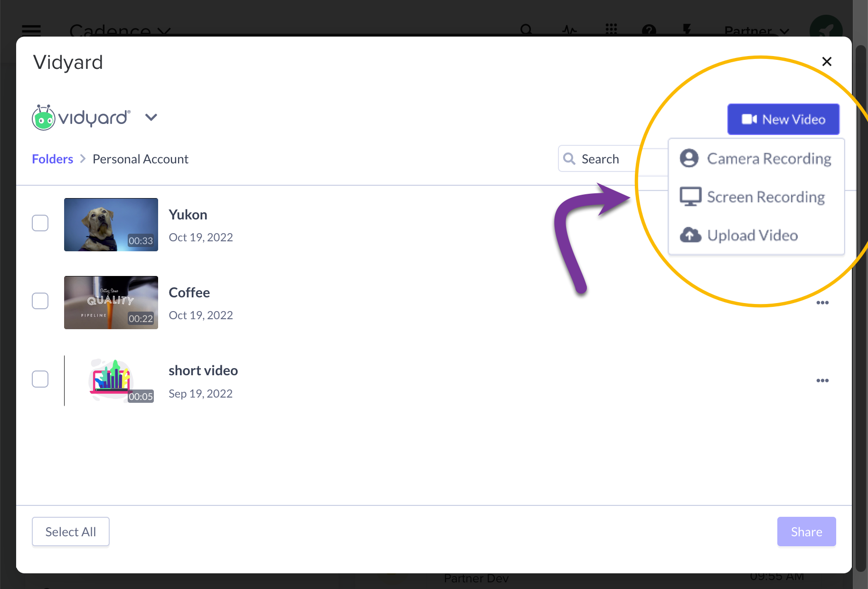This screenshot has height=589, width=868.
Task: Click the background header search icon
Action: 526,29
